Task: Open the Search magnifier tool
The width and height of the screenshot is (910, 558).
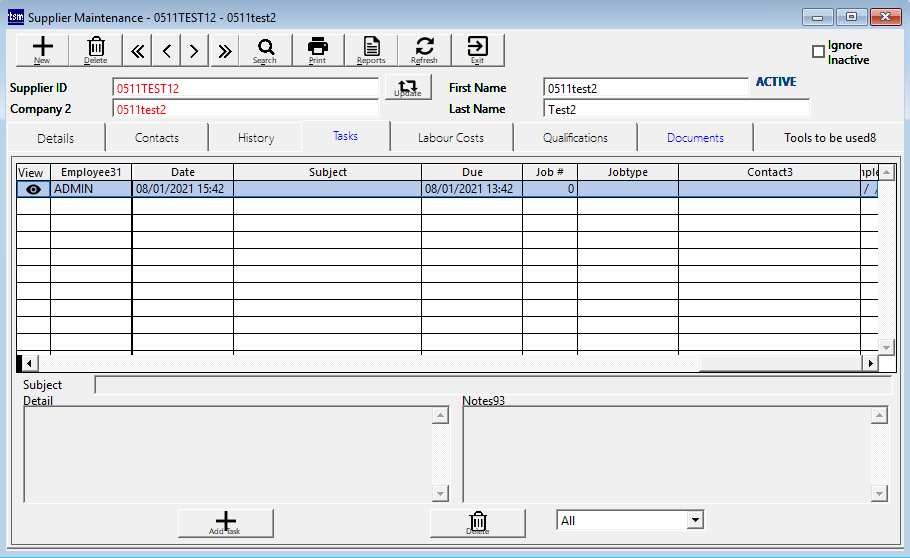Action: click(x=265, y=49)
